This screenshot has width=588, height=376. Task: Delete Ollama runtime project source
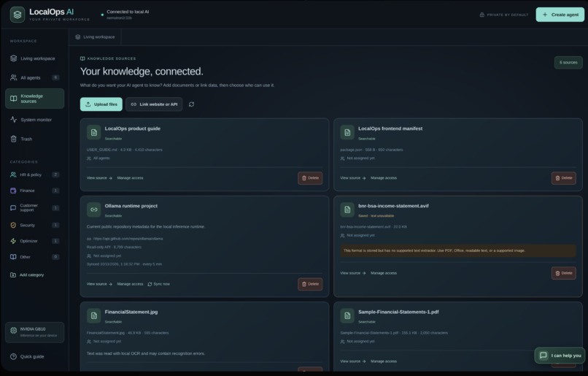310,285
